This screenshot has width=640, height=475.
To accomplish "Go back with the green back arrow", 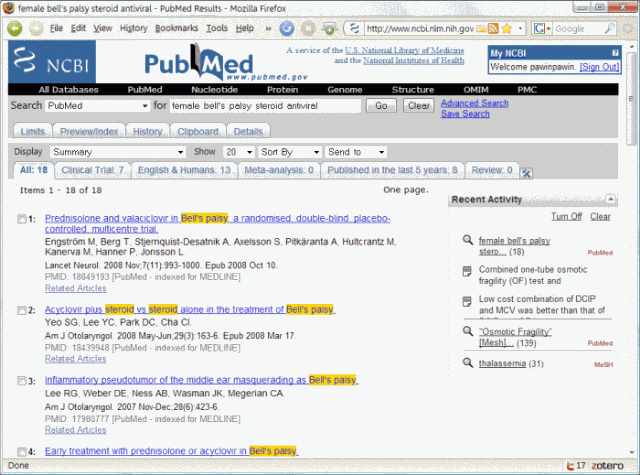I will pos(15,28).
